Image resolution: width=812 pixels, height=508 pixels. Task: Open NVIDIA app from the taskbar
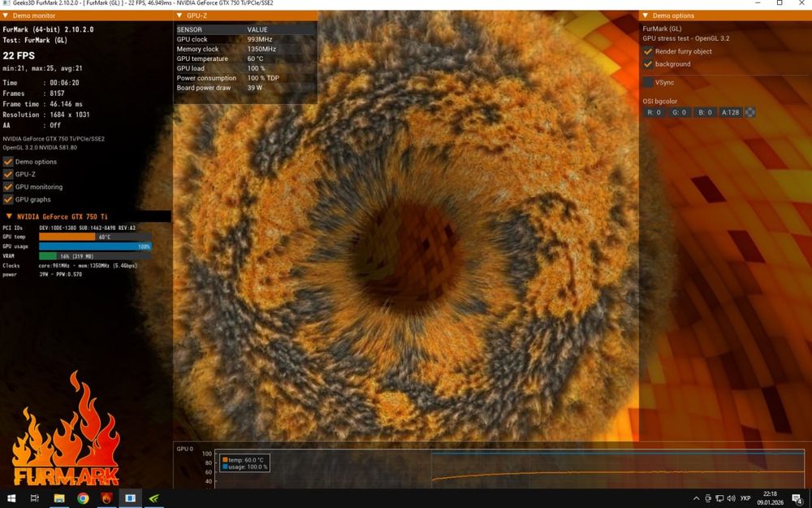tap(154, 499)
